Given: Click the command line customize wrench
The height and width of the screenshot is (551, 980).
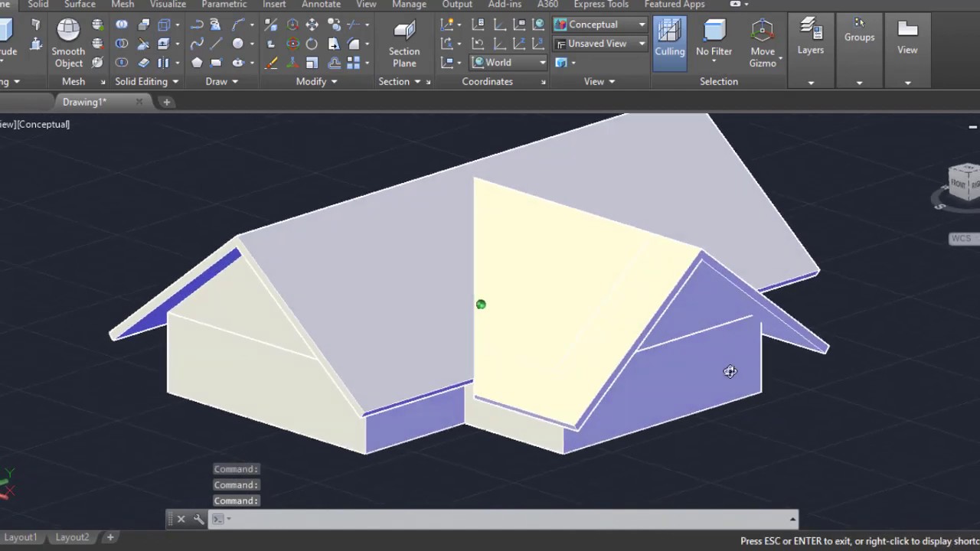Looking at the screenshot, I should 198,519.
